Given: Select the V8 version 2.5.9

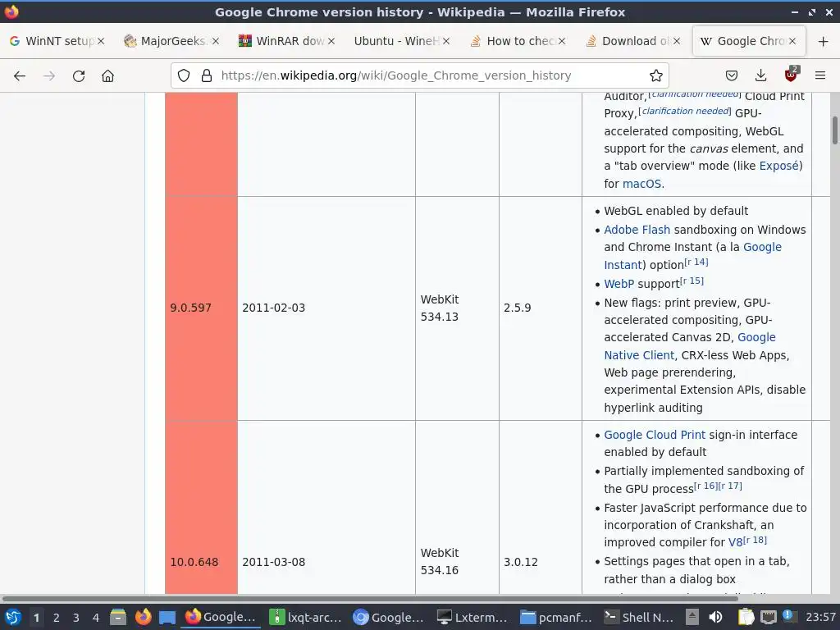Looking at the screenshot, I should [x=518, y=308].
